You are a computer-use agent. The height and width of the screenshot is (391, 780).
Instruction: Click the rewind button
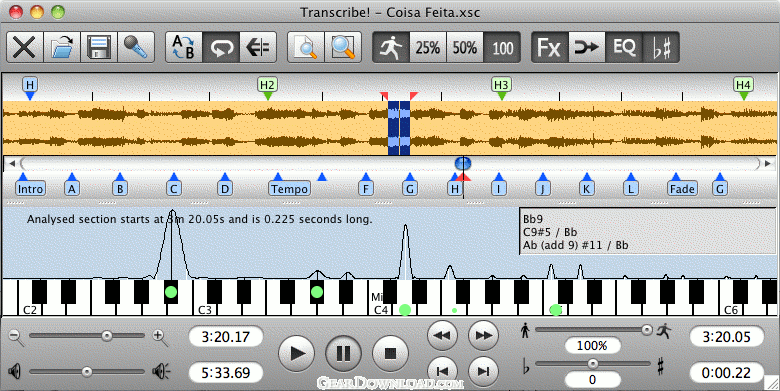click(x=442, y=335)
